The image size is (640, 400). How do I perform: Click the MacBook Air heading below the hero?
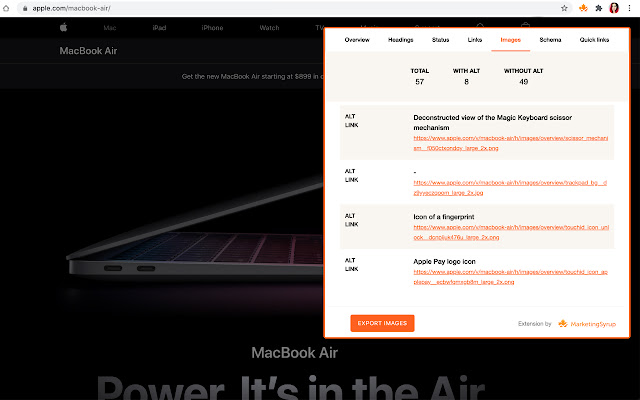click(294, 353)
